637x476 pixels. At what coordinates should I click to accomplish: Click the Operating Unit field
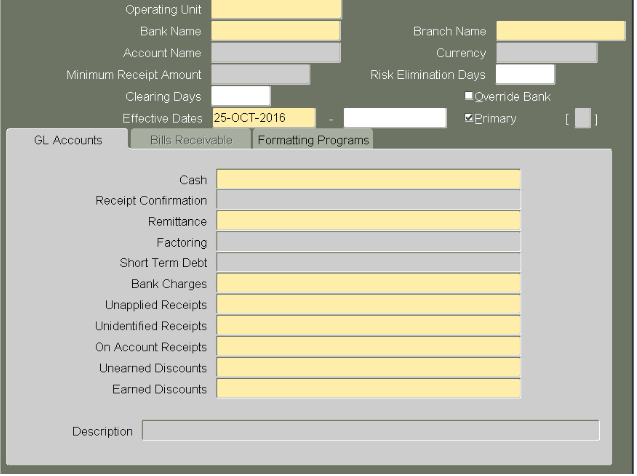(276, 9)
